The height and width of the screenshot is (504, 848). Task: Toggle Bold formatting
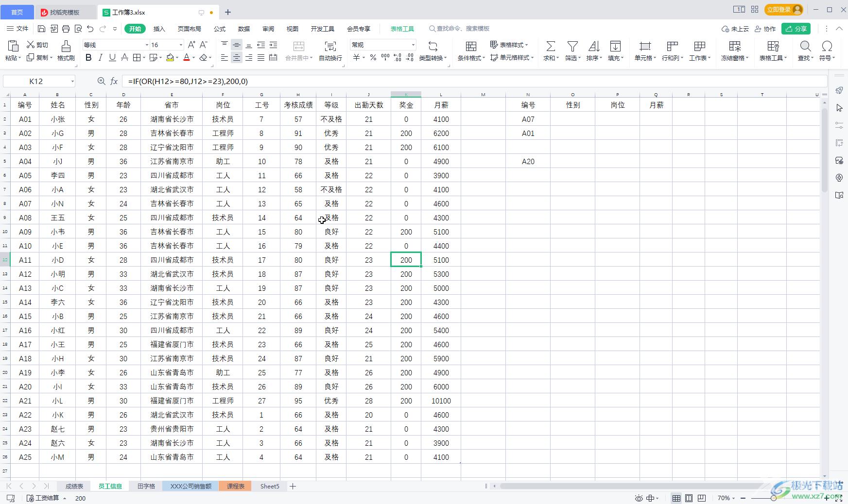(88, 57)
